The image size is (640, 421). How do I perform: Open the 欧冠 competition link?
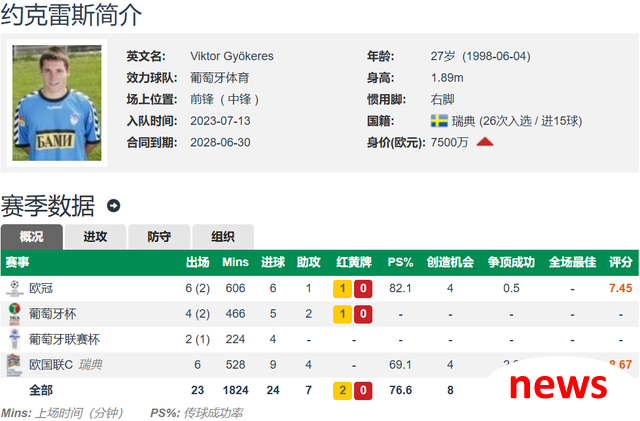[x=41, y=288]
